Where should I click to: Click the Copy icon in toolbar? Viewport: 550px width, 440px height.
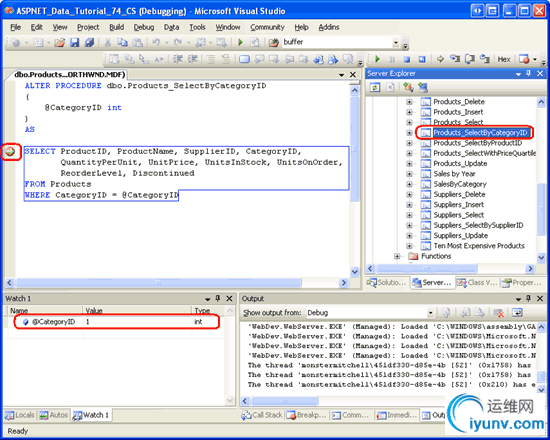pyautogui.click(x=122, y=43)
